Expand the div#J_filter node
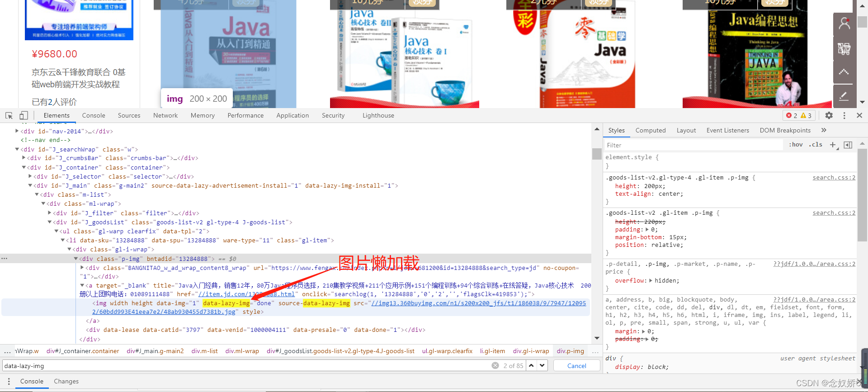The height and width of the screenshot is (392, 868). (50, 213)
